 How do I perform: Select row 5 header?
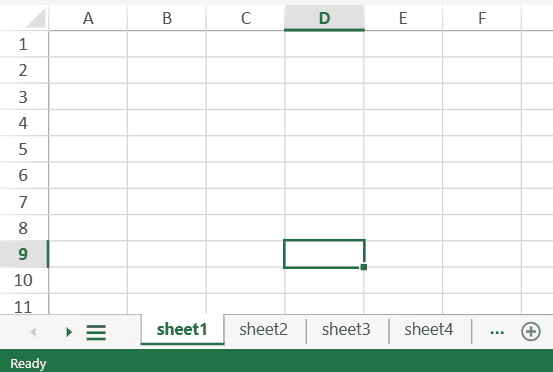(x=23, y=149)
